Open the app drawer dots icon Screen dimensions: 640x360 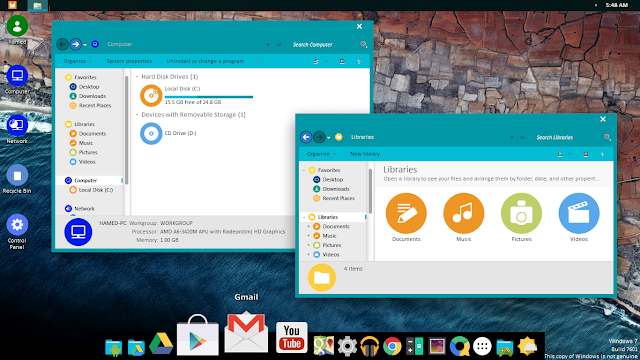(482, 347)
